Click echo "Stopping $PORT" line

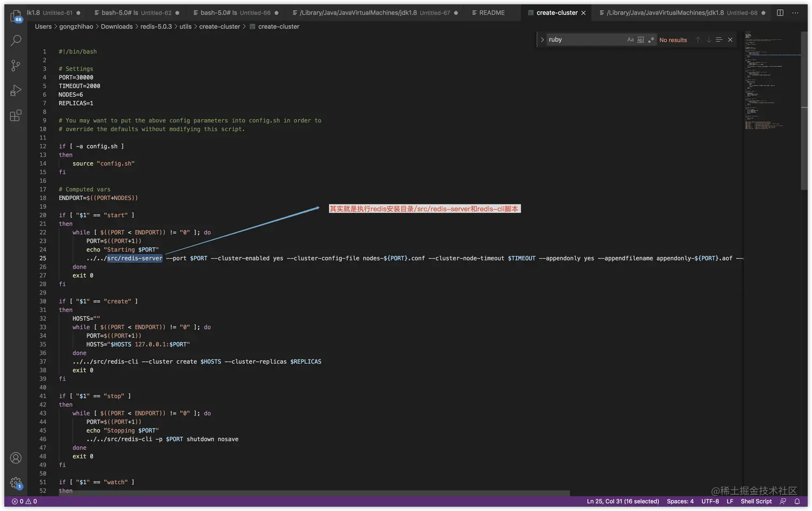122,430
